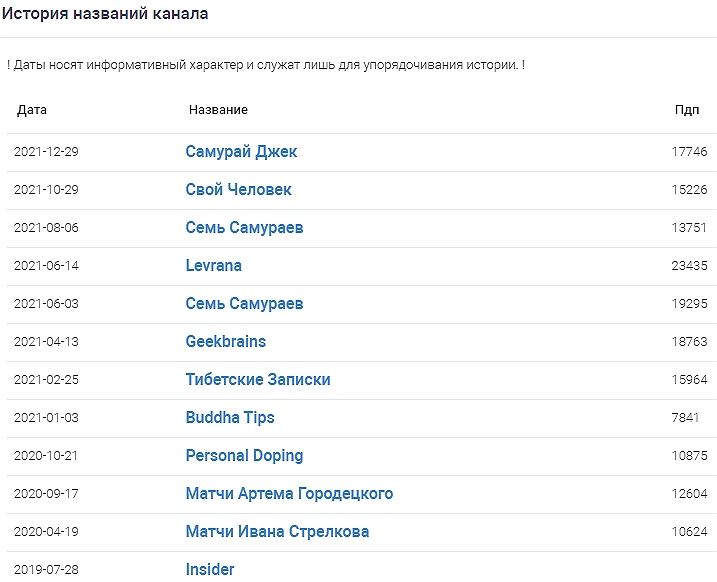Viewport: 717px width, 582px height.
Task: Click the История названий канала heading
Action: point(105,16)
